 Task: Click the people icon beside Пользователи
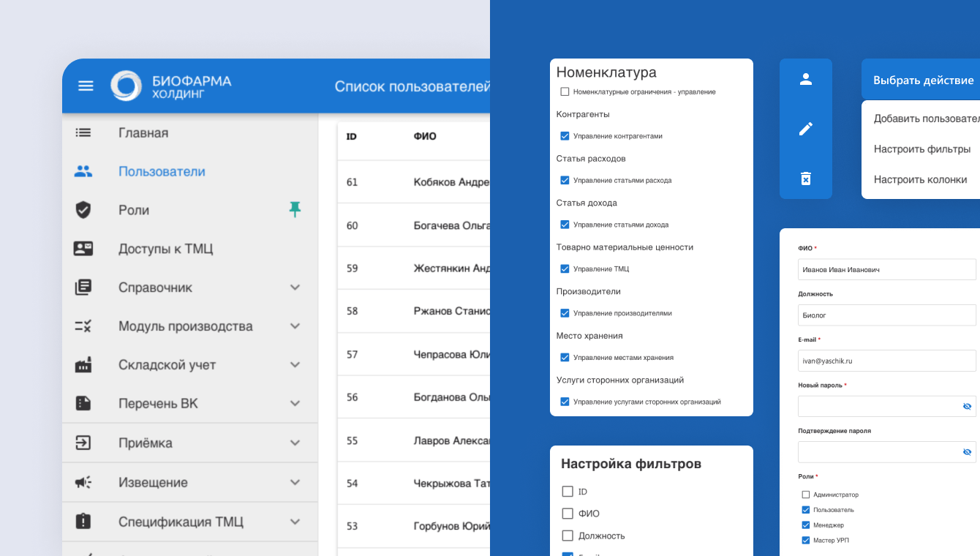pos(83,171)
